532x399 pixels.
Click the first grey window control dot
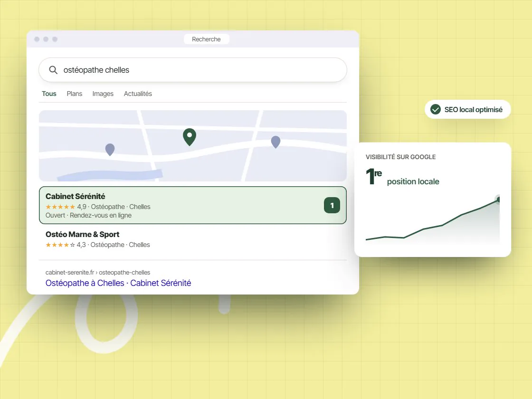point(37,39)
